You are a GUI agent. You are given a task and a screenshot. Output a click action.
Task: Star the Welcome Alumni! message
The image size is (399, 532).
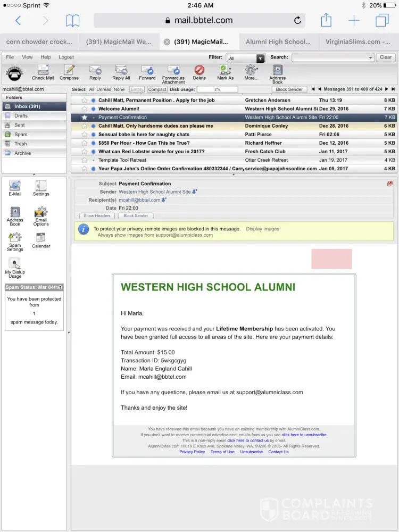(85, 109)
